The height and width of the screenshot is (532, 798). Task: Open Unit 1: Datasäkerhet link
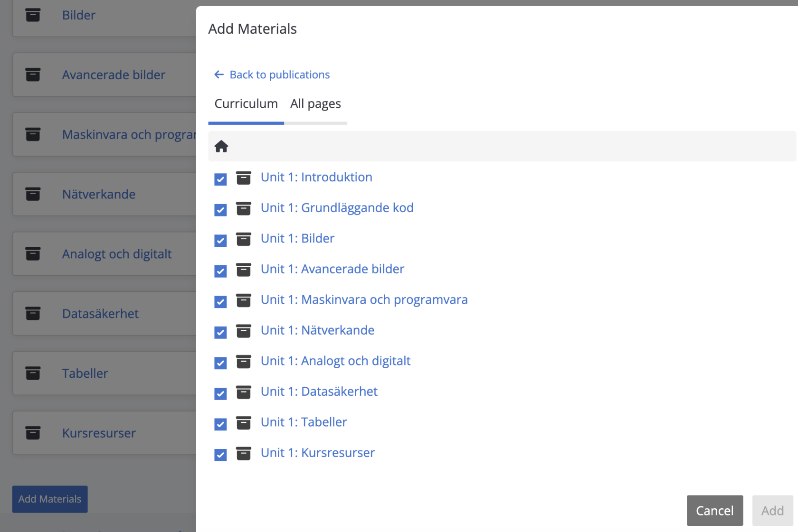(319, 392)
